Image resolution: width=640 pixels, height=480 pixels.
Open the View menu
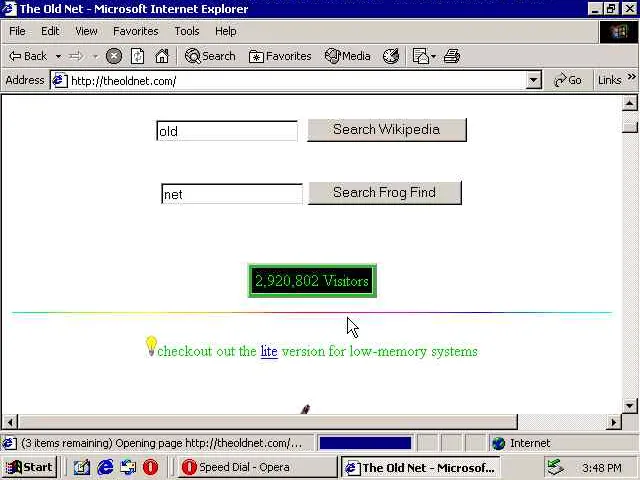point(86,31)
